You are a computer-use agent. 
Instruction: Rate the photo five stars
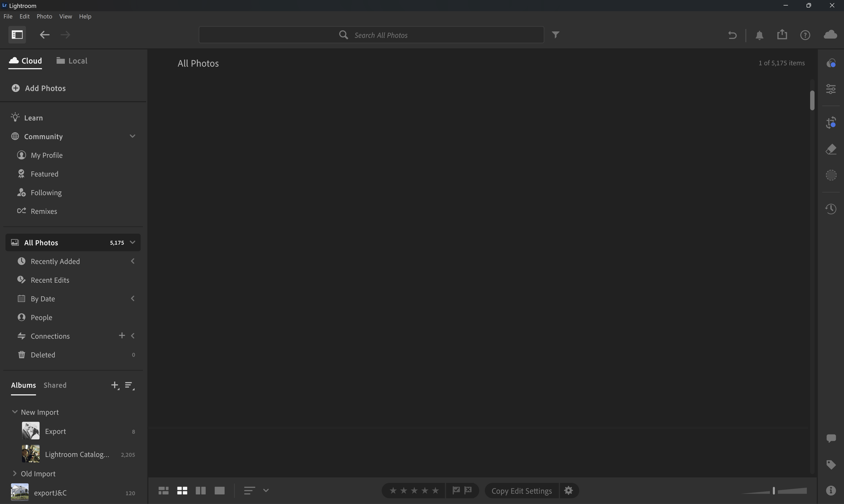click(x=436, y=490)
